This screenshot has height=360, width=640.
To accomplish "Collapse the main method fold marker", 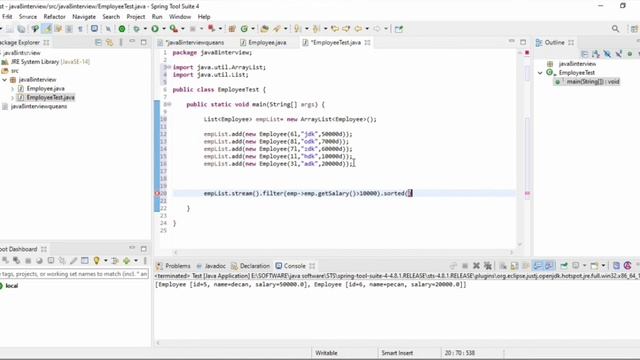I will (168, 104).
